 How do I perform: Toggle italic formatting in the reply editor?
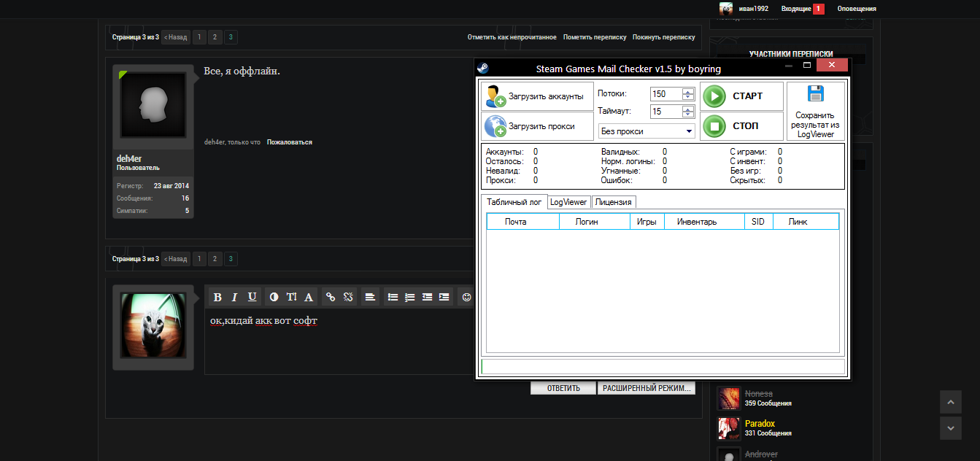pos(235,297)
